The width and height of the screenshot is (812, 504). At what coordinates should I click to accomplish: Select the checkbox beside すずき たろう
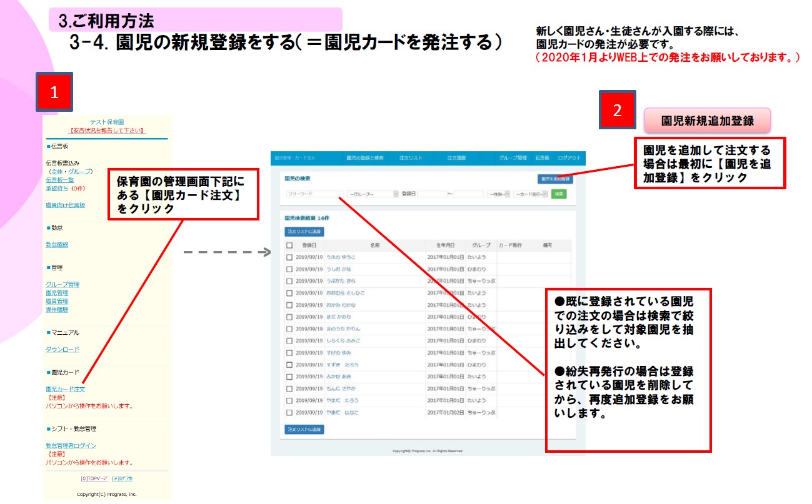coord(289,365)
